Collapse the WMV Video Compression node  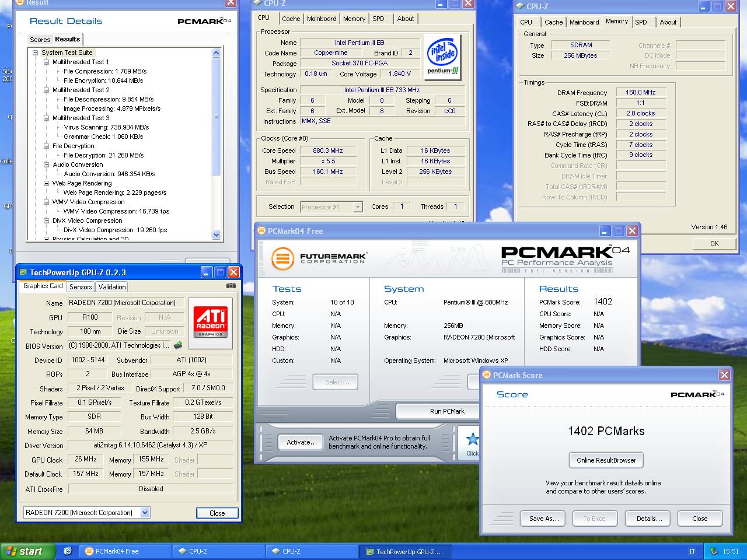click(x=47, y=202)
